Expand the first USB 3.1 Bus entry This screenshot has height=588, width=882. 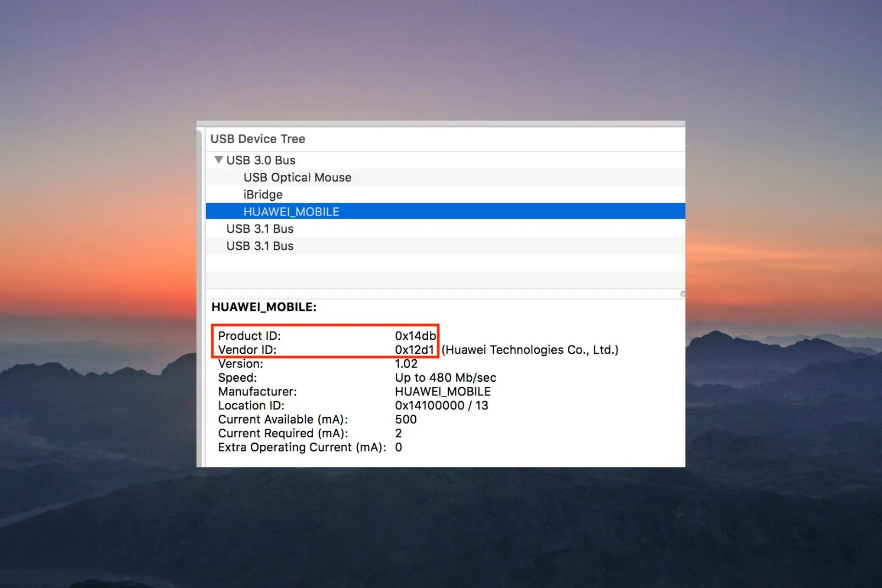tap(260, 228)
